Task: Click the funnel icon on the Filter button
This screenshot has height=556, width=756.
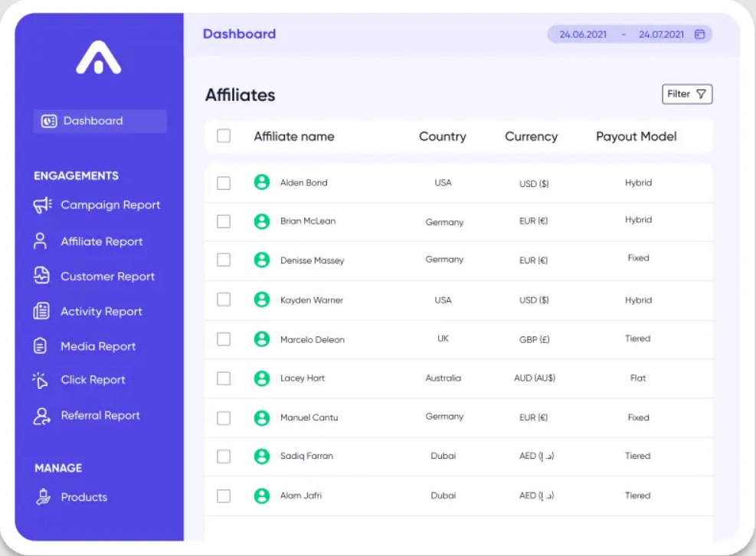Action: 701,94
